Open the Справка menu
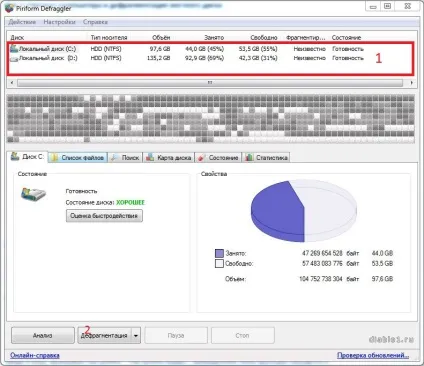Image resolution: width=424 pixels, height=366 pixels. 95,22
